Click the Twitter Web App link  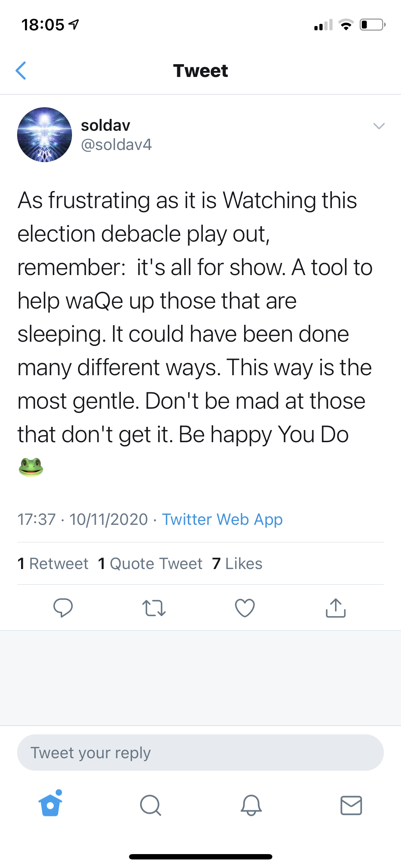[x=222, y=520]
